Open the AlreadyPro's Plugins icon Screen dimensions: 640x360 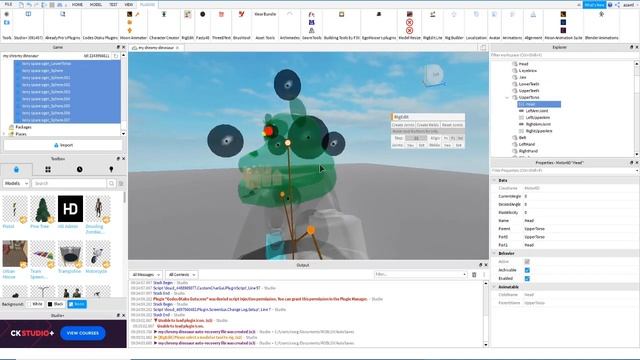tap(62, 14)
